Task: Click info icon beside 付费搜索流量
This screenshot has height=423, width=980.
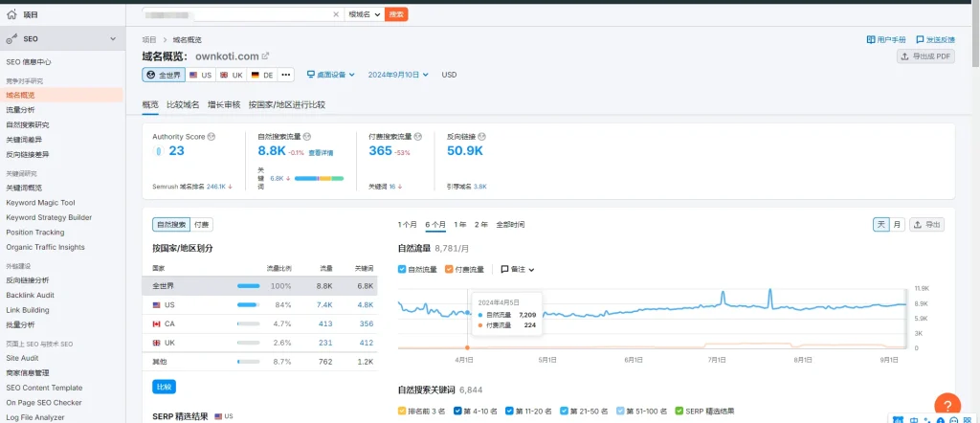Action: pyautogui.click(x=417, y=136)
